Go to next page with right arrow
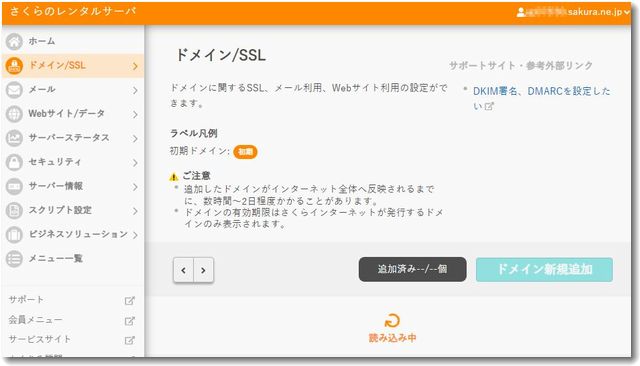640x366 pixels. [x=203, y=270]
